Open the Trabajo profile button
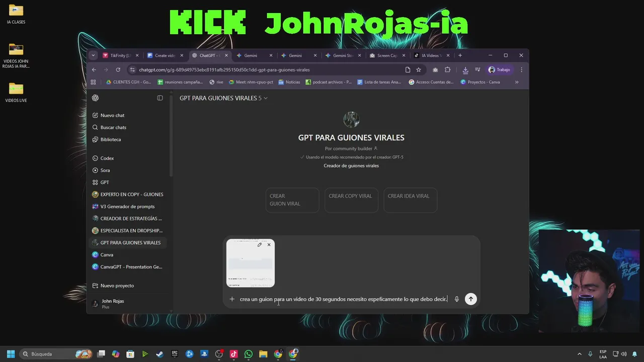Viewport: 644px width, 362px height. tap(500, 70)
